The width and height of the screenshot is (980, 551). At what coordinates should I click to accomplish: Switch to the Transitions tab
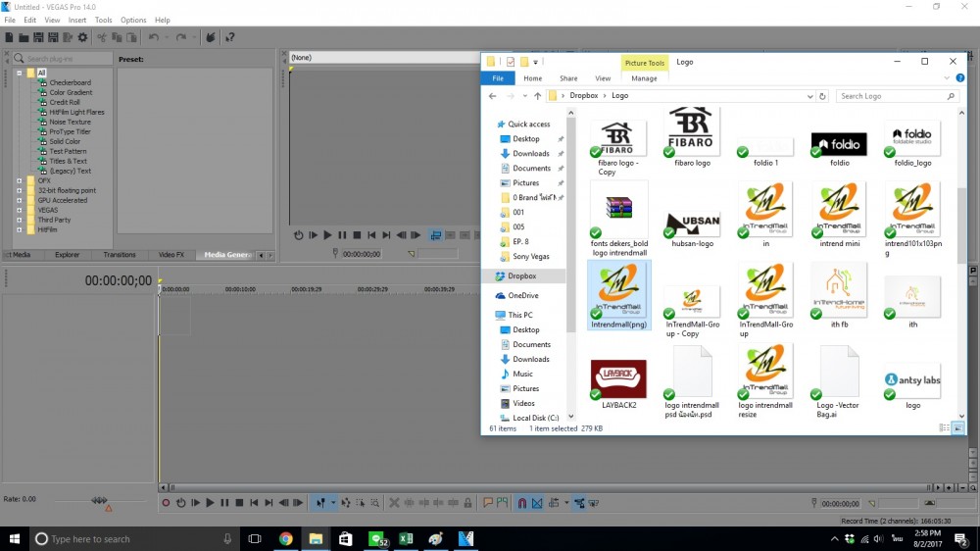point(119,255)
